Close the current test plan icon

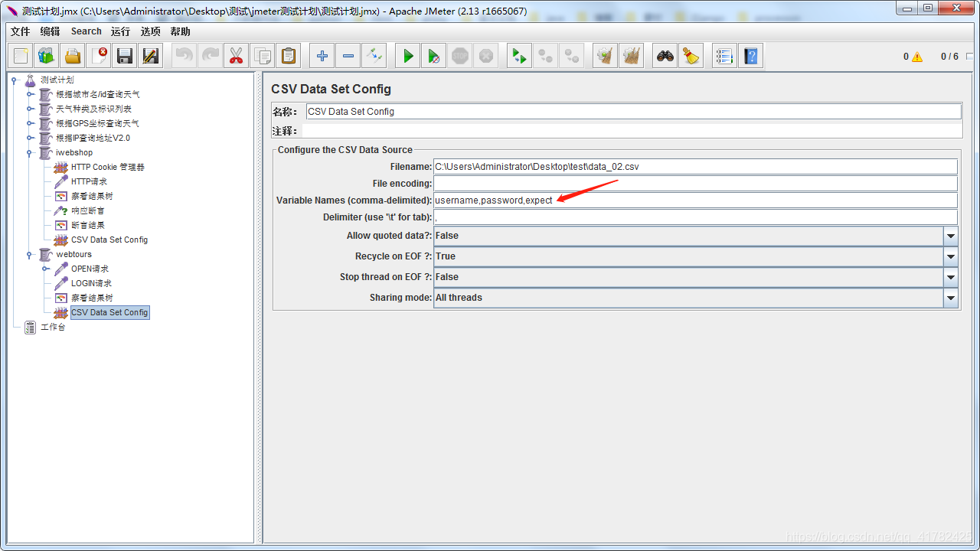click(x=99, y=56)
